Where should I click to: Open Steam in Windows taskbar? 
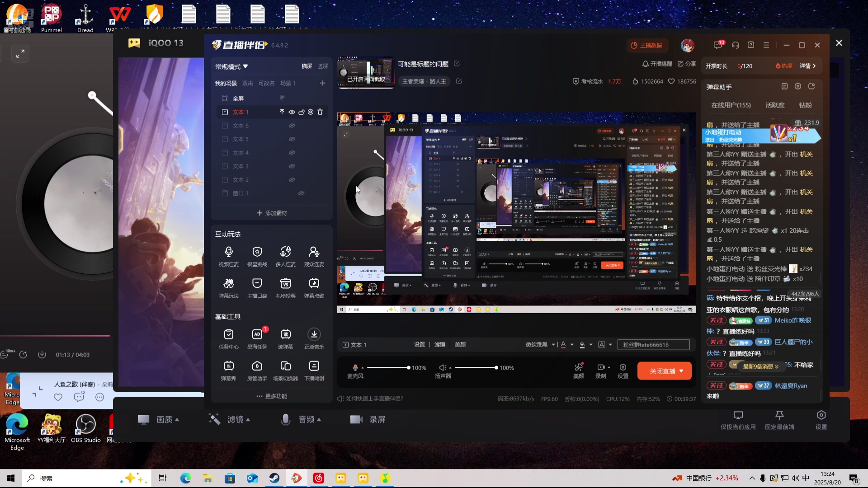pyautogui.click(x=274, y=478)
